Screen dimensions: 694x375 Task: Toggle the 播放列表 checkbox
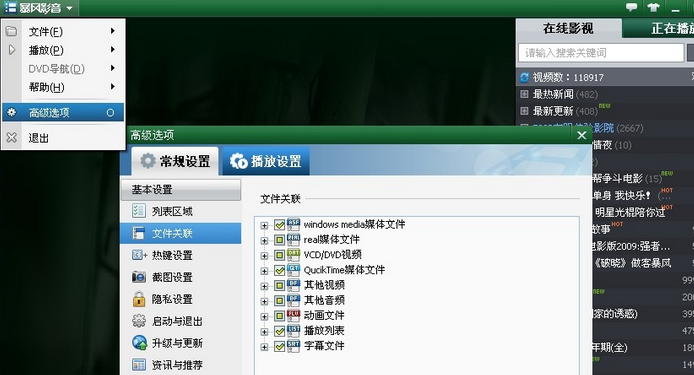click(x=279, y=331)
